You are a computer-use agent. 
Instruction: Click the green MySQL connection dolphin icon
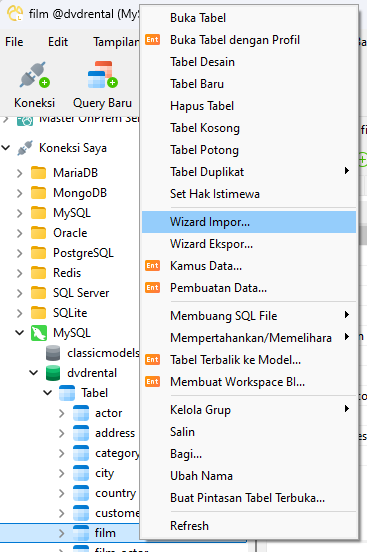(x=39, y=333)
